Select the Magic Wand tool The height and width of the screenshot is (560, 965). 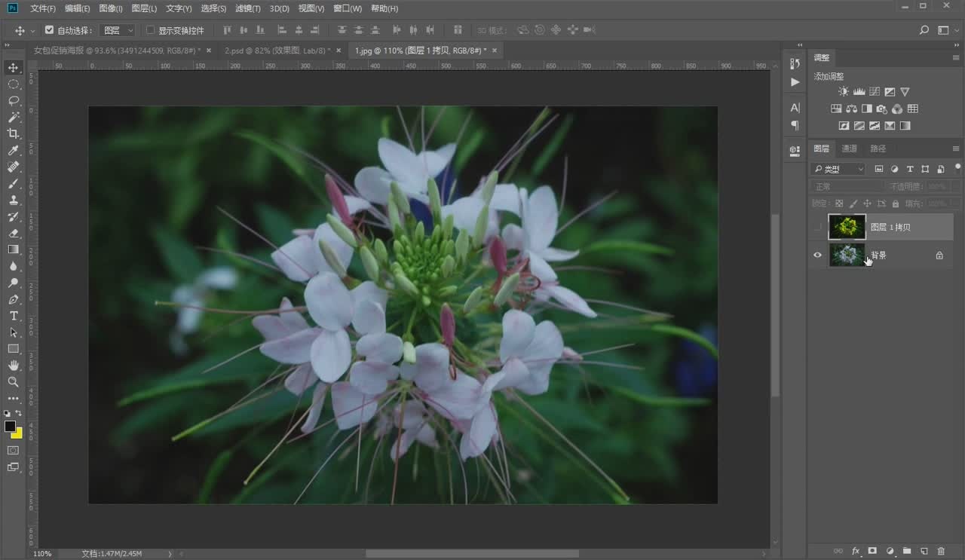14,118
